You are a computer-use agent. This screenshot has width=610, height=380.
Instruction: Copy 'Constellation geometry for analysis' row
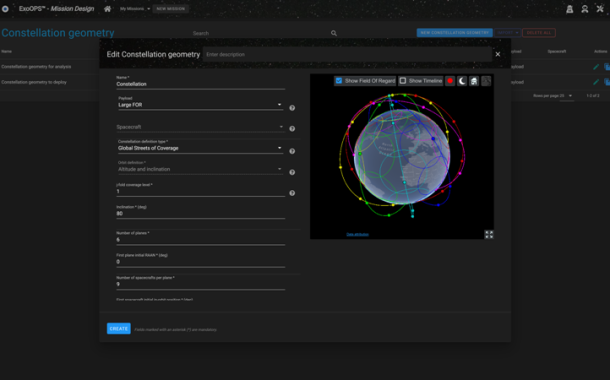pyautogui.click(x=607, y=67)
